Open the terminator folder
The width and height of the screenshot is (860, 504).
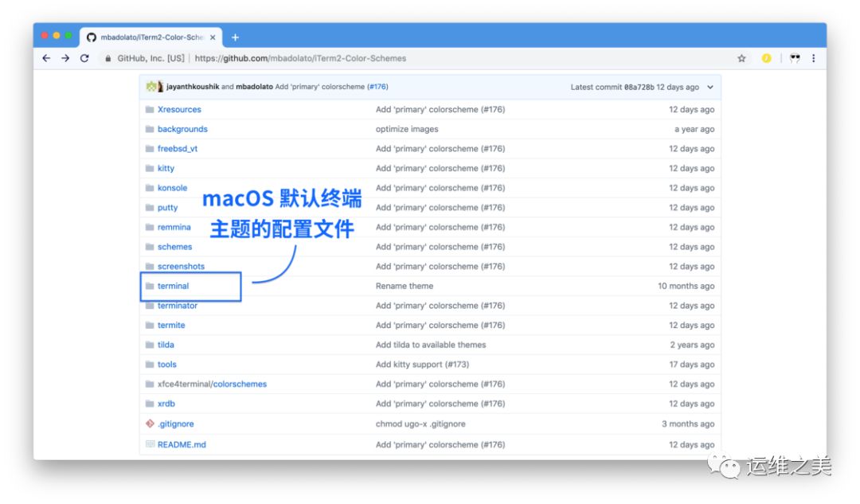tap(177, 306)
